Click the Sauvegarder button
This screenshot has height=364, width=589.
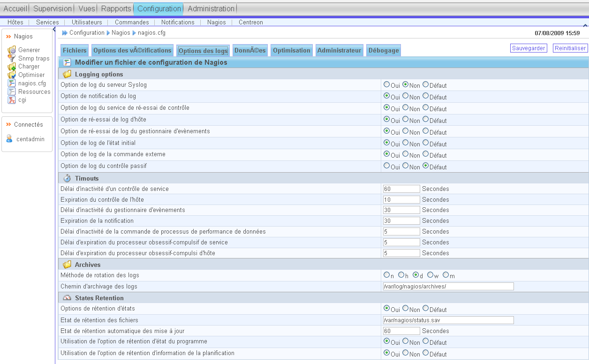coord(529,48)
